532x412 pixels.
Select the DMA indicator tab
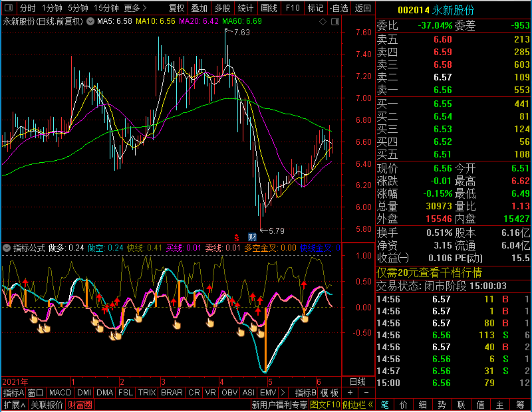point(104,393)
